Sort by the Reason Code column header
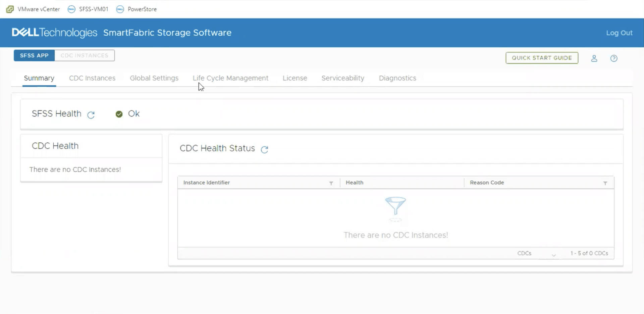 (x=487, y=183)
